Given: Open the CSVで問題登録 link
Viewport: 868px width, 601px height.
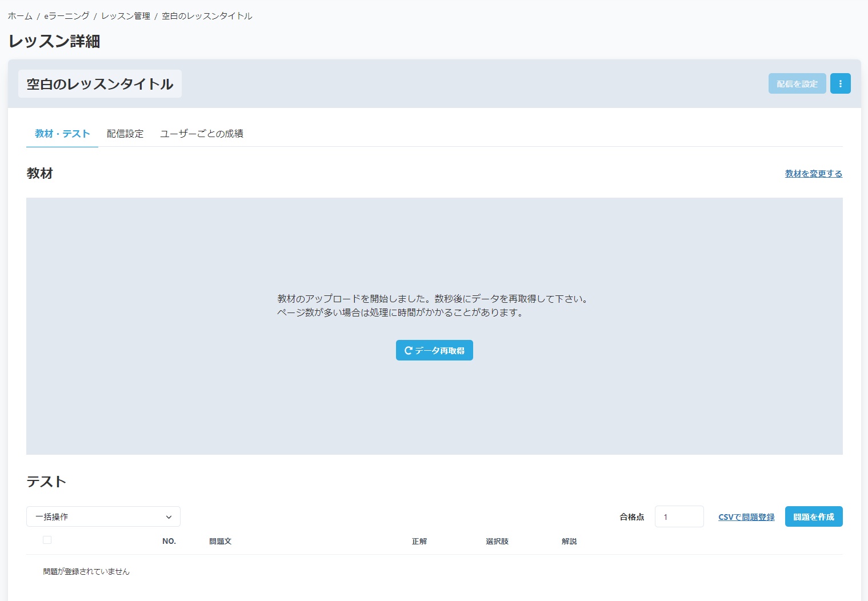Looking at the screenshot, I should click(746, 517).
